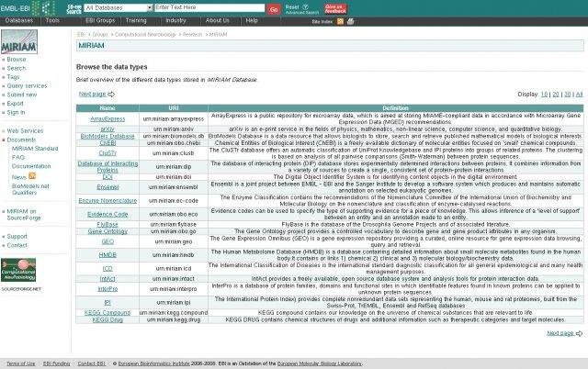Open the EBI Groups menu
The width and height of the screenshot is (588, 369).
click(100, 20)
